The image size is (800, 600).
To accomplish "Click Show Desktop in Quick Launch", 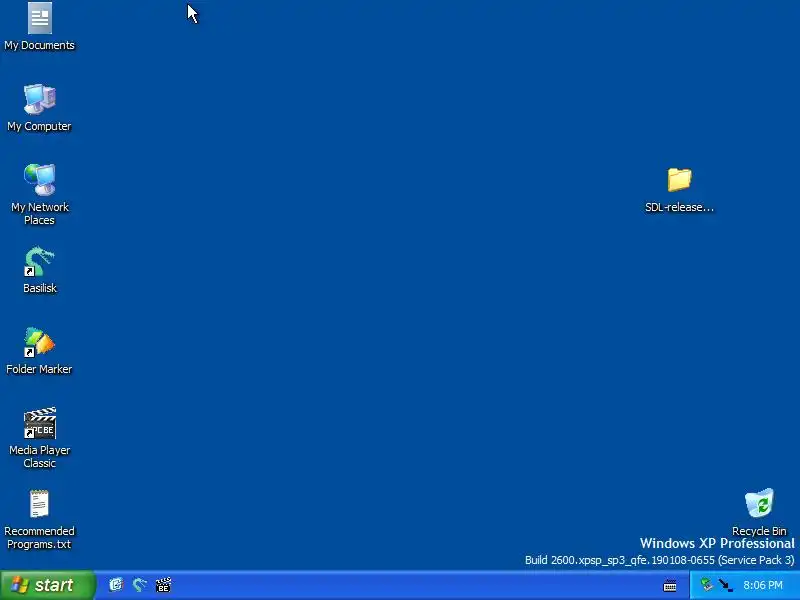I will tap(116, 585).
